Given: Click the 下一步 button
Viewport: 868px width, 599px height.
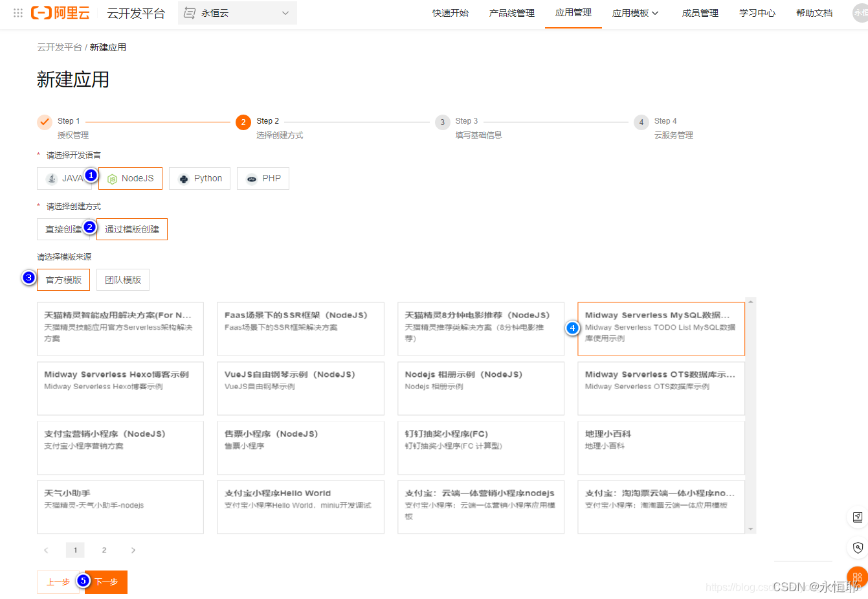Looking at the screenshot, I should (x=106, y=582).
